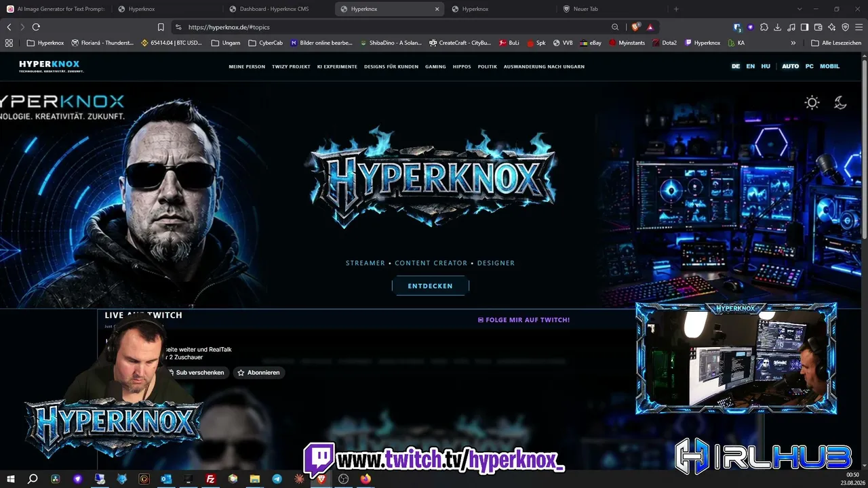Set layout mode to PC
Viewport: 868px width, 488px height.
coord(810,66)
